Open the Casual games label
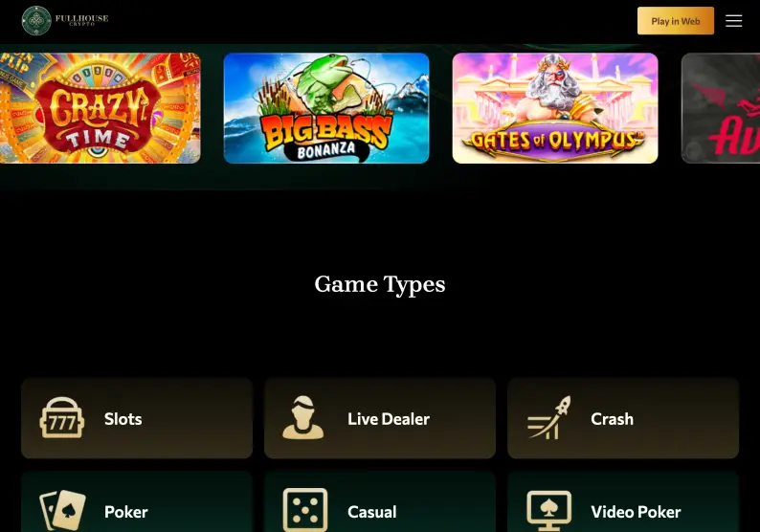 (371, 512)
